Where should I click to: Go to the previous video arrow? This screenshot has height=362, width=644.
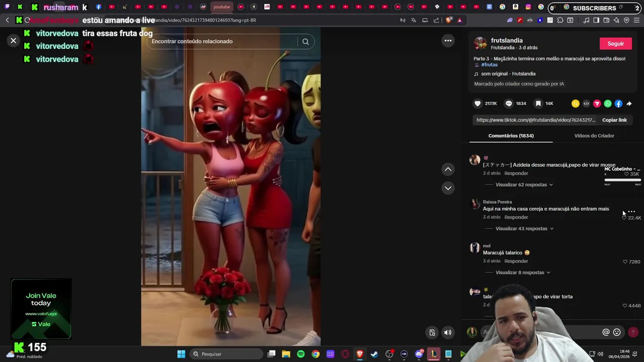pos(448,169)
